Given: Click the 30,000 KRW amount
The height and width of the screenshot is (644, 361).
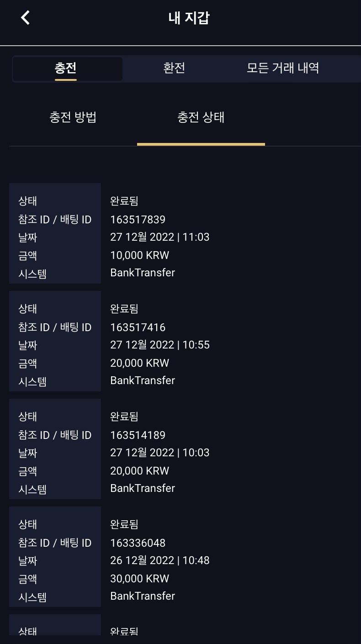Looking at the screenshot, I should [x=139, y=579].
